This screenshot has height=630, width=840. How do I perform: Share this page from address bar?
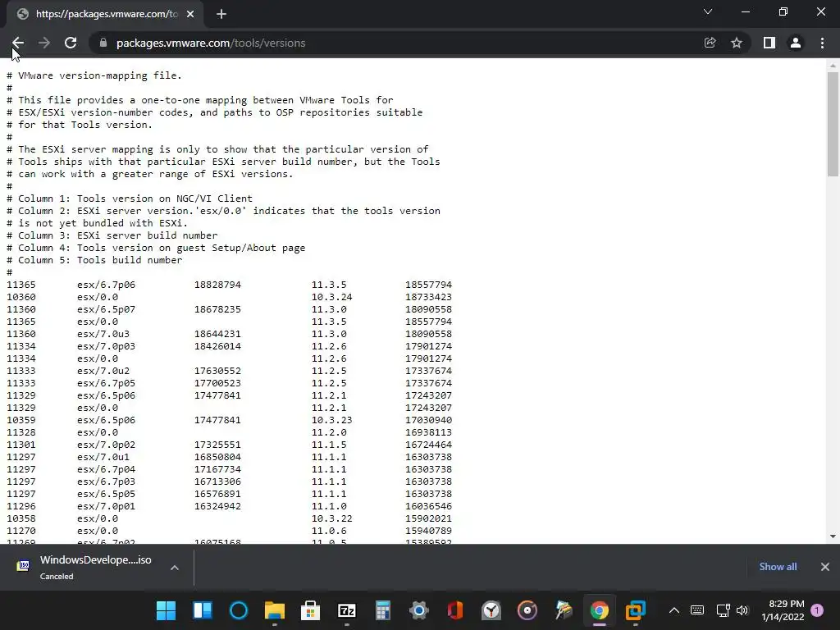pyautogui.click(x=710, y=43)
